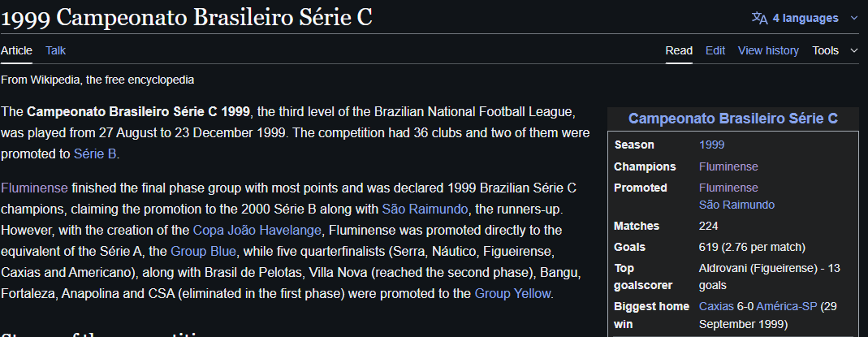Viewport: 868px width, 337px height.
Task: Click the 1999 season link in the infobox
Action: pyautogui.click(x=711, y=145)
